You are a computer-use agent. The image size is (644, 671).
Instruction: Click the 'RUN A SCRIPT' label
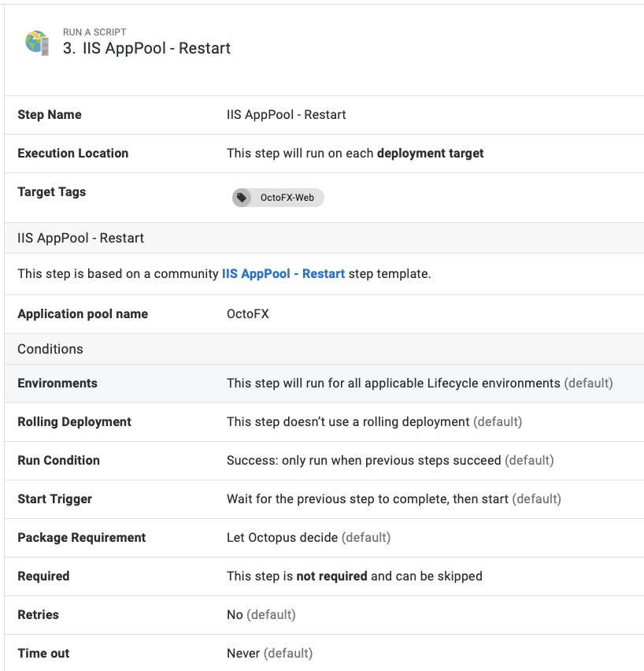coord(94,32)
